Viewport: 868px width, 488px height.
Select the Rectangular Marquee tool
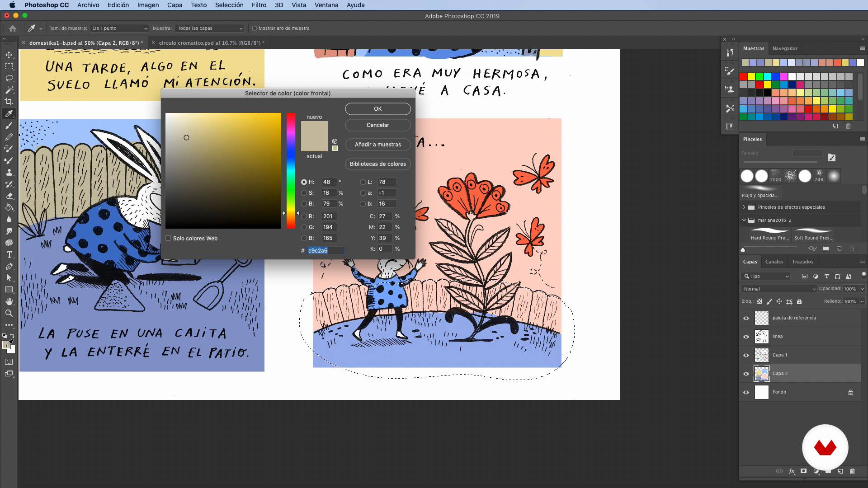coord(9,66)
